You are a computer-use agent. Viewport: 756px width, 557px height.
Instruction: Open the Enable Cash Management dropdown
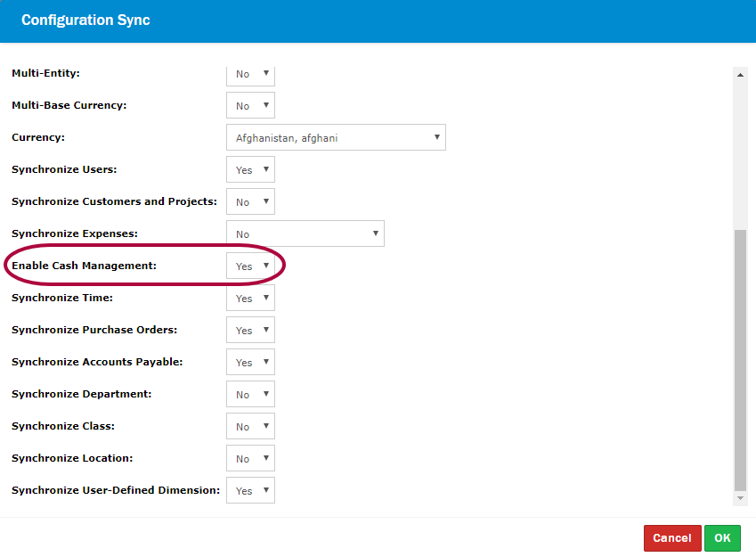tap(250, 266)
